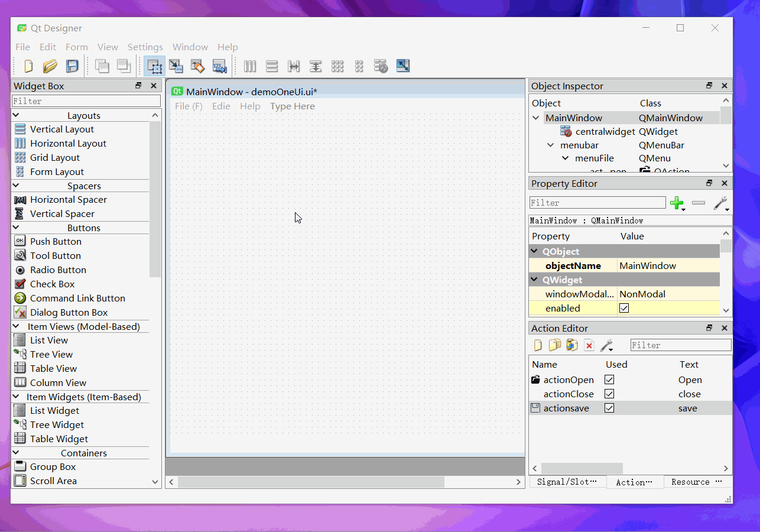Viewport: 760px width, 532px height.
Task: Click New action icon in Action Editor
Action: [538, 345]
